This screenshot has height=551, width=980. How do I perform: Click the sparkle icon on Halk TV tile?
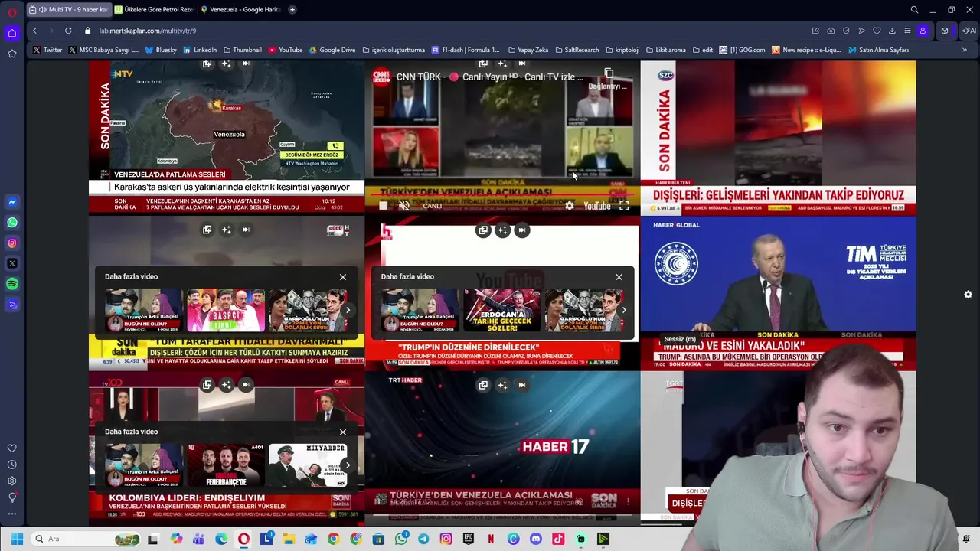(502, 230)
